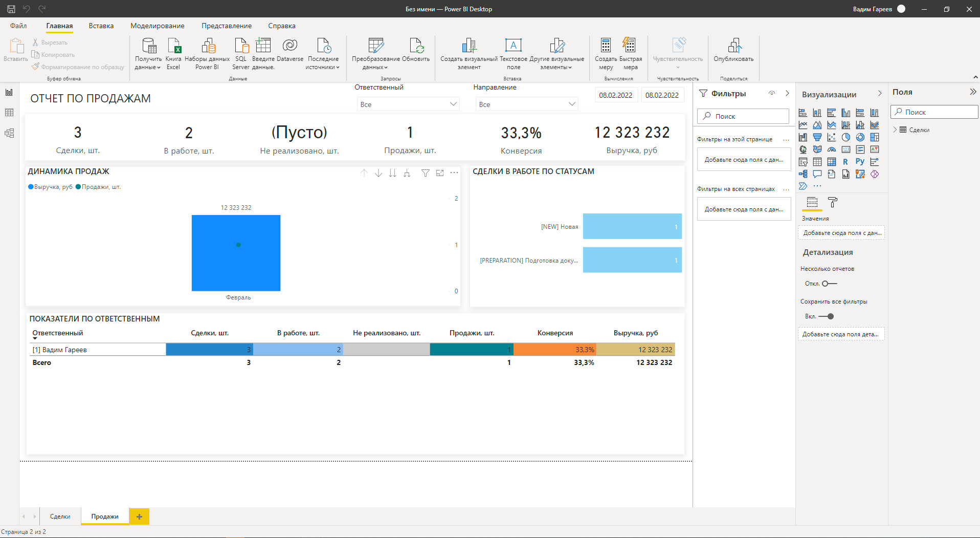980x538 pixels.
Task: Toggle the 'Сохранить все фильтры' switch
Action: (827, 316)
